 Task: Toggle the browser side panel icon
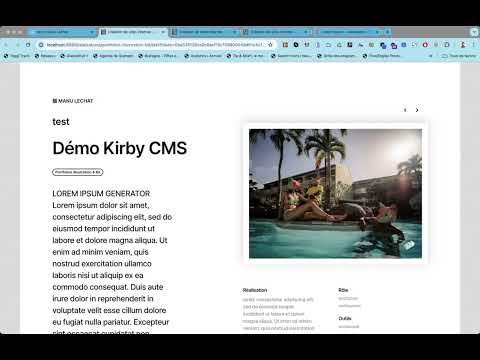[447, 45]
